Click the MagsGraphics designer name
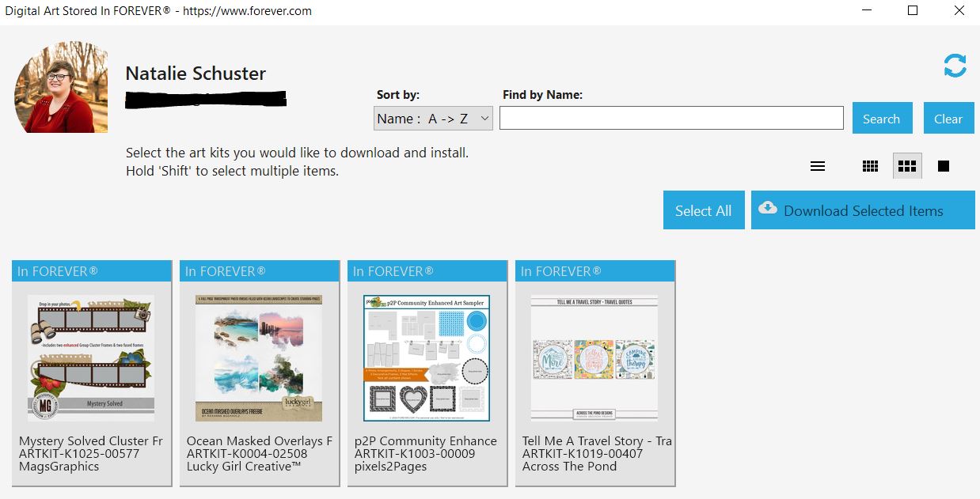 pos(59,467)
